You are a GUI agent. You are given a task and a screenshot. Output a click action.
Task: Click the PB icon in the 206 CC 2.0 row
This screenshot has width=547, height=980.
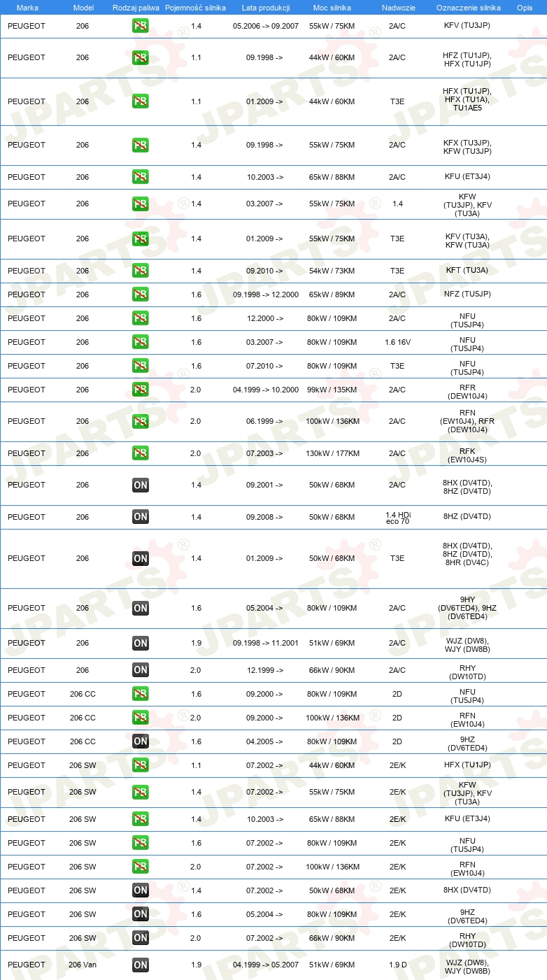coord(141,718)
